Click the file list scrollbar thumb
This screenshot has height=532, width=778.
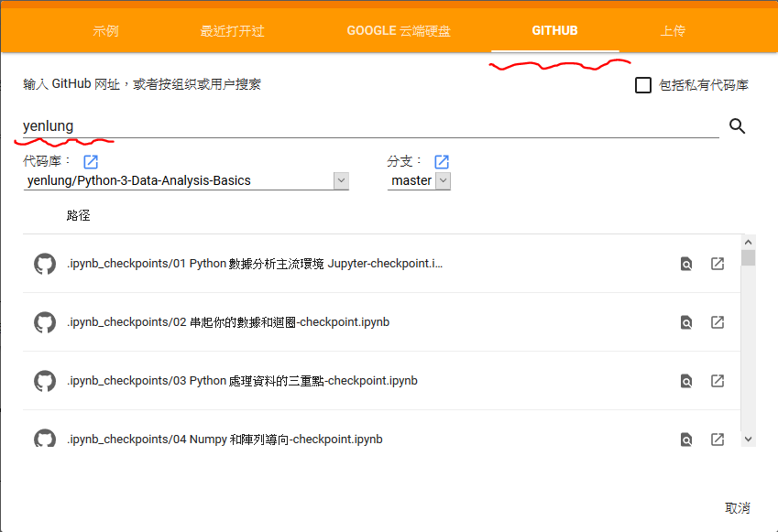tap(749, 258)
